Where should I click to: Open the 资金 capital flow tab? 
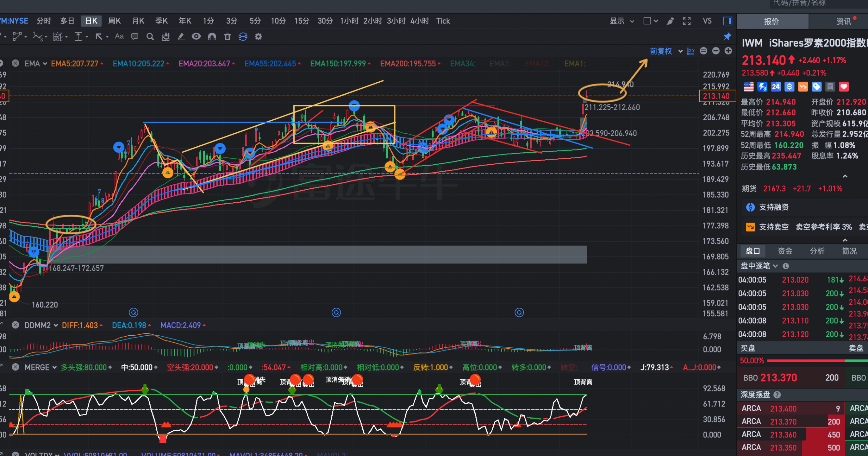click(x=785, y=251)
